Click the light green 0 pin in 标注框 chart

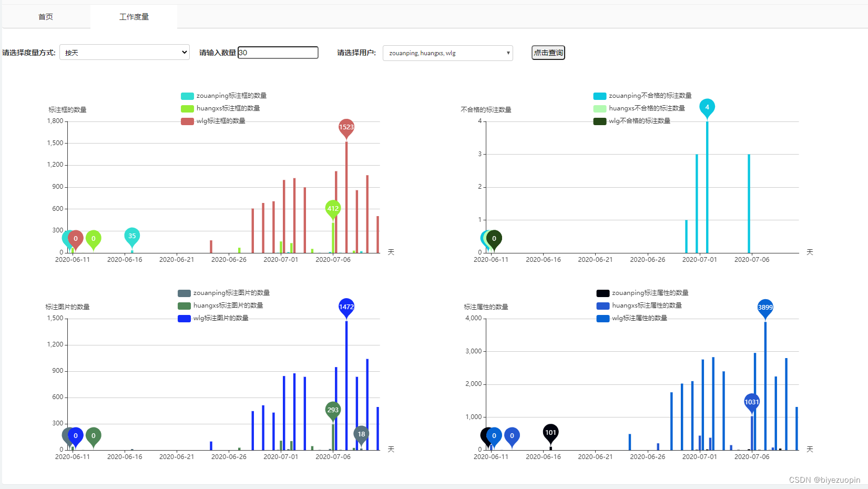click(x=94, y=239)
